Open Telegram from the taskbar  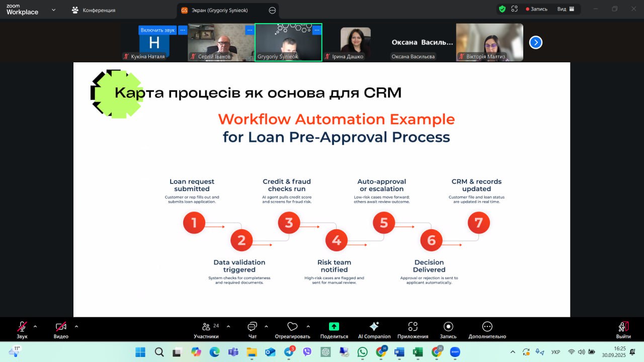click(289, 352)
